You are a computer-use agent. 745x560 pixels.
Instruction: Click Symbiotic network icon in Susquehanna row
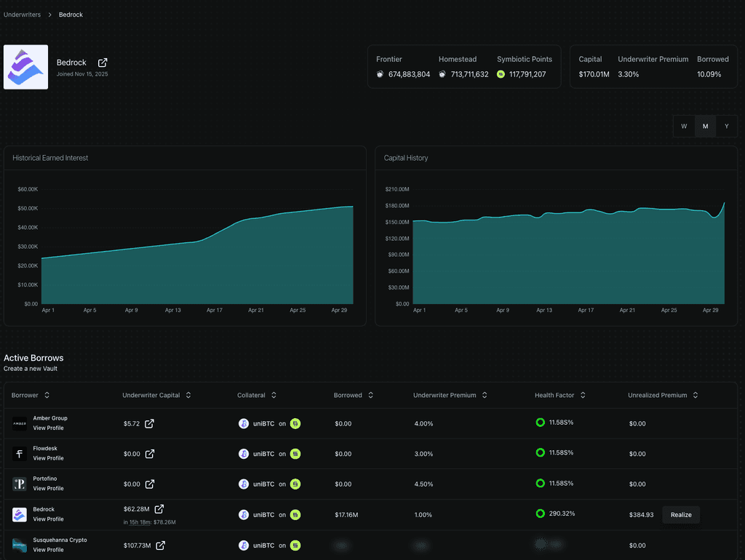click(295, 545)
